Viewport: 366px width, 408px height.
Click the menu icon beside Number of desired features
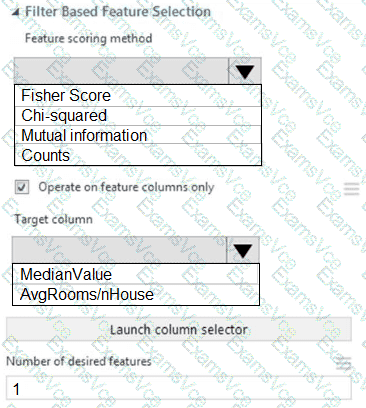coord(343,363)
